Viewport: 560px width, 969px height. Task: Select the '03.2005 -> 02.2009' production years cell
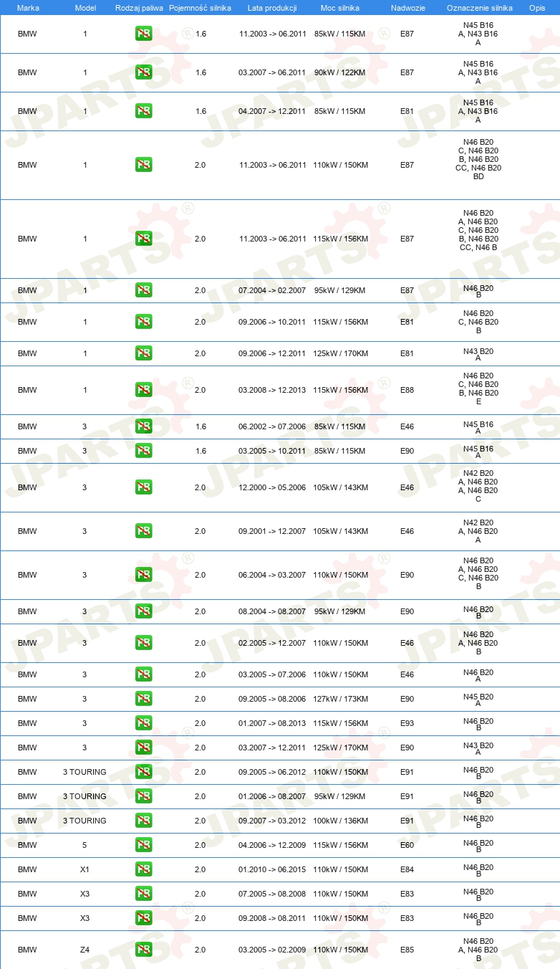click(272, 950)
